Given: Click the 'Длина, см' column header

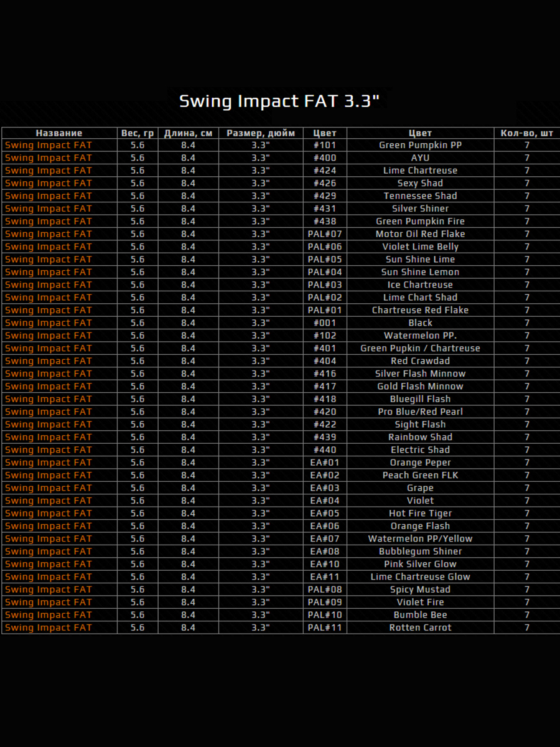Looking at the screenshot, I should [x=188, y=133].
